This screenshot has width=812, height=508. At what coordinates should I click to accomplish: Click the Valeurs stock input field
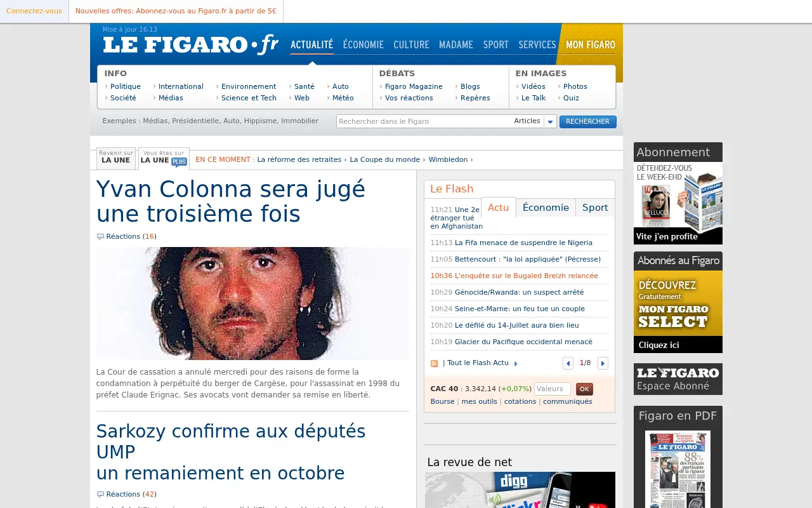552,389
